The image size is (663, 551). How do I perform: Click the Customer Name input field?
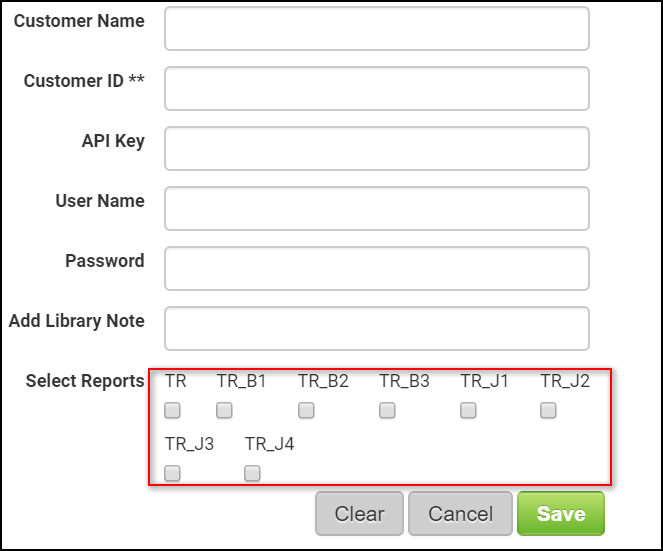(x=376, y=29)
